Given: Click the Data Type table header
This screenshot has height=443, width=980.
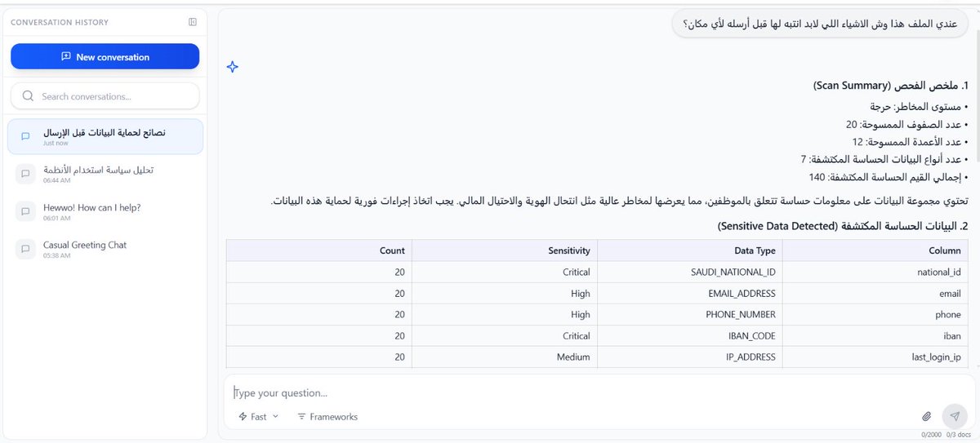Looking at the screenshot, I should (690, 250).
